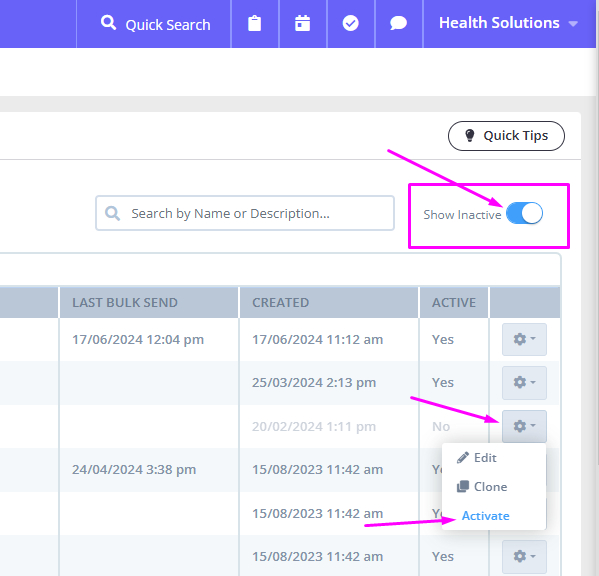Click the clone copy icon in menu

pyautogui.click(x=463, y=487)
